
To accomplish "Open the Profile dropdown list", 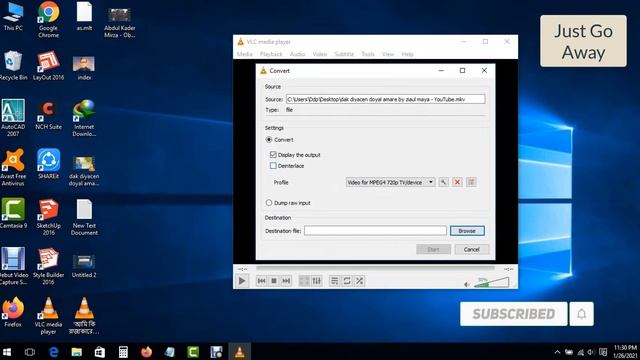I will [x=390, y=182].
